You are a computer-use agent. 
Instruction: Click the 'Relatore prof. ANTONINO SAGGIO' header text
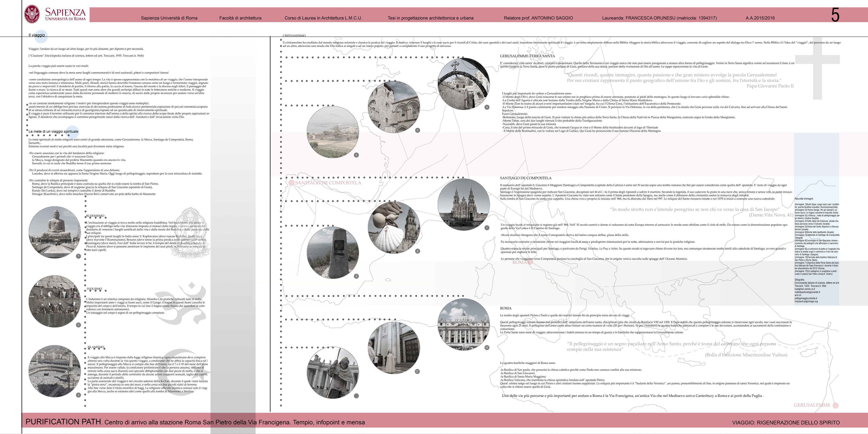tap(538, 18)
